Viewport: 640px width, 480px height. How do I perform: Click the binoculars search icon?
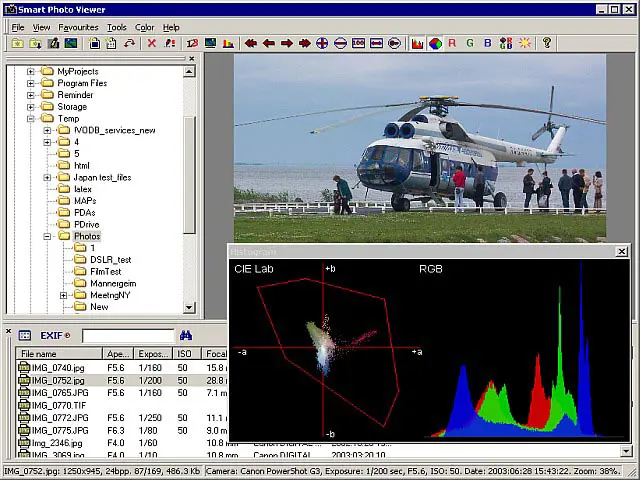click(185, 336)
